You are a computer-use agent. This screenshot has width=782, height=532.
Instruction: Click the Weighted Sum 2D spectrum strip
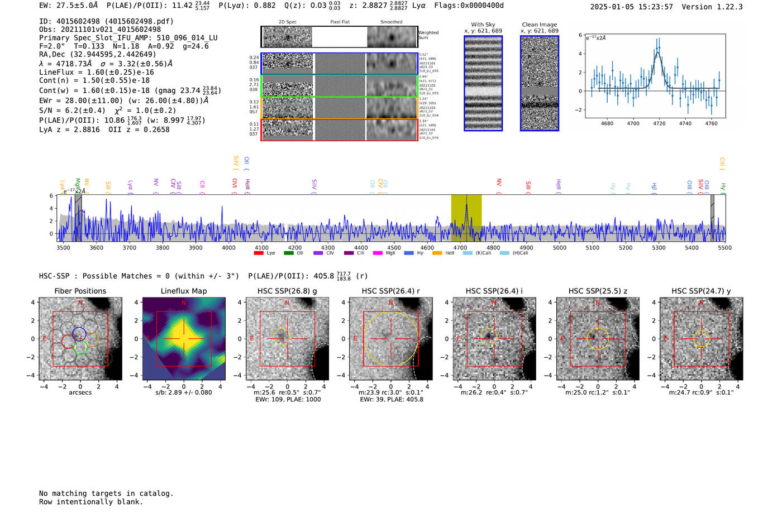click(339, 37)
